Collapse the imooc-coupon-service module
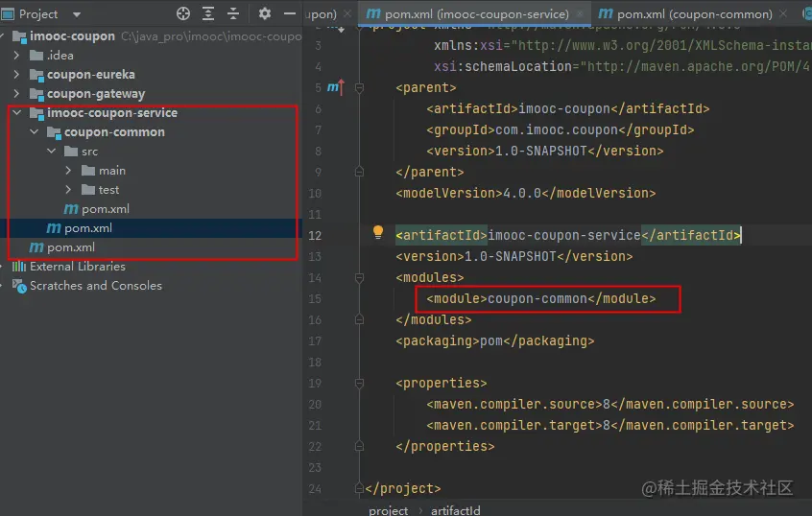This screenshot has width=812, height=516. pos(17,112)
